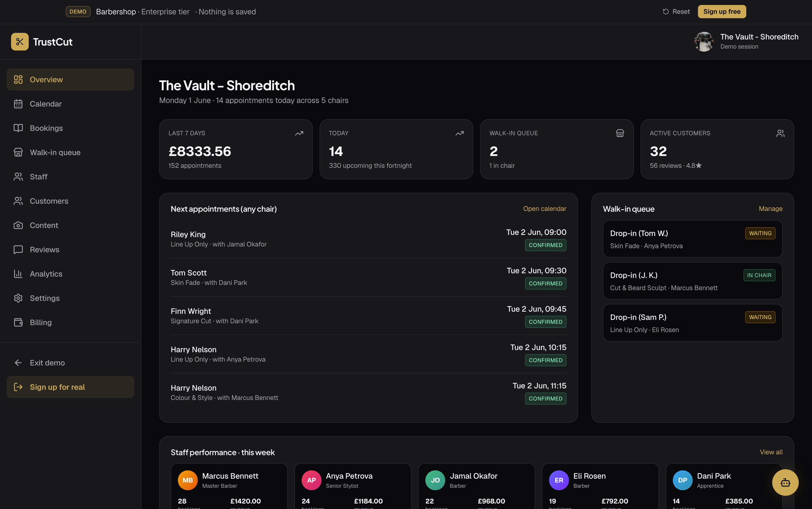Open Harry Nelson Line Up Only appointment
The height and width of the screenshot is (509, 812).
(368, 354)
